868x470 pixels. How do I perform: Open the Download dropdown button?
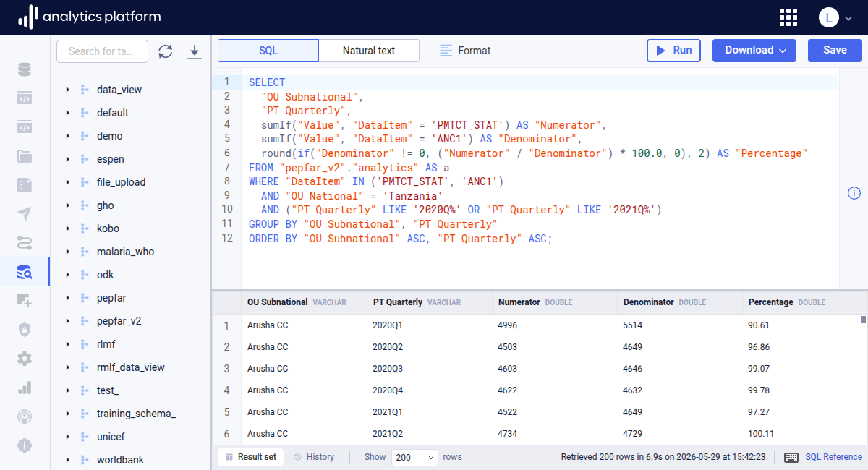pyautogui.click(x=754, y=51)
